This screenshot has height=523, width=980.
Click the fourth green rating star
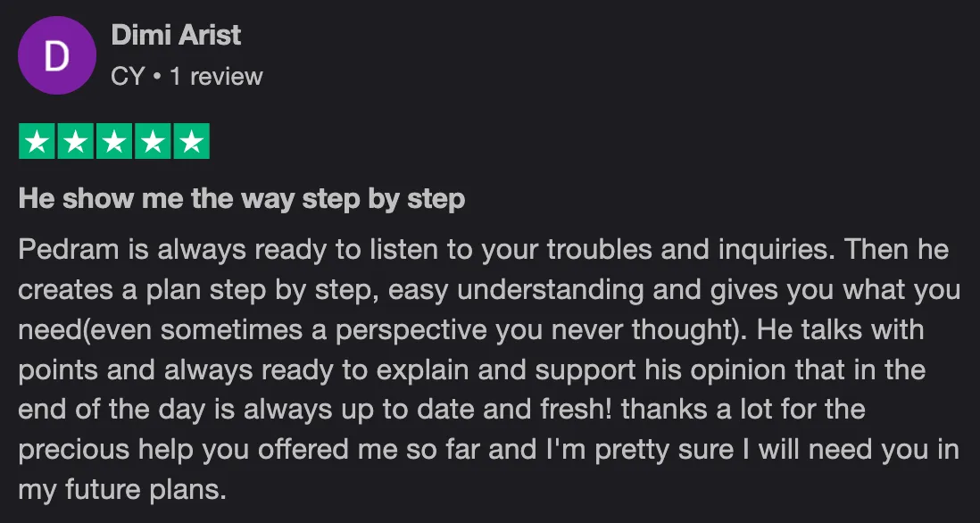click(153, 141)
